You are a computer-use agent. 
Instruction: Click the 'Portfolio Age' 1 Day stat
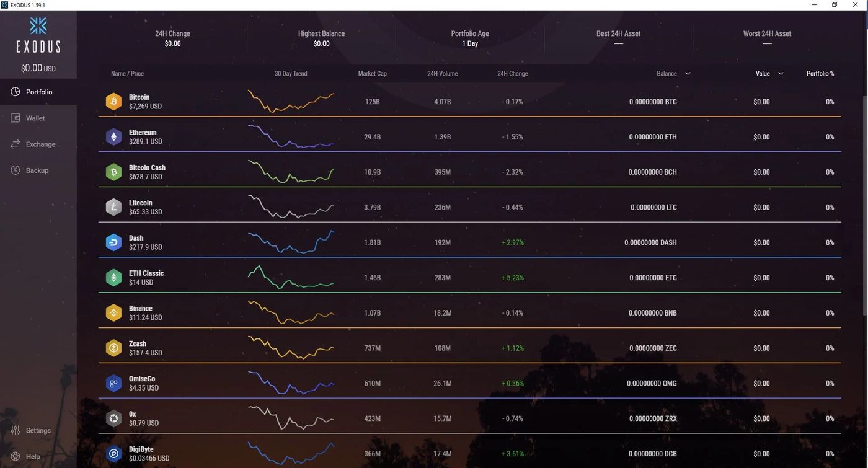[x=470, y=38]
